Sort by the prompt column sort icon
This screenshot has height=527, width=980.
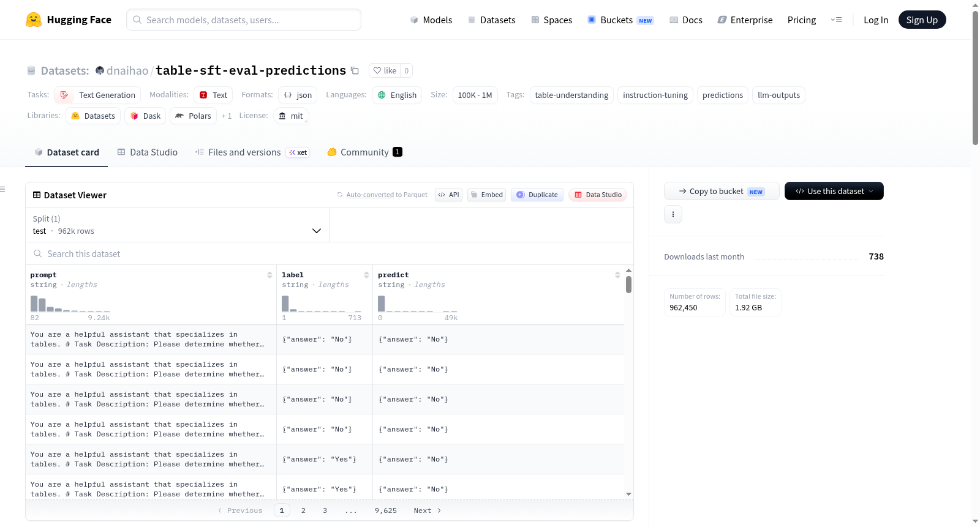tap(269, 275)
